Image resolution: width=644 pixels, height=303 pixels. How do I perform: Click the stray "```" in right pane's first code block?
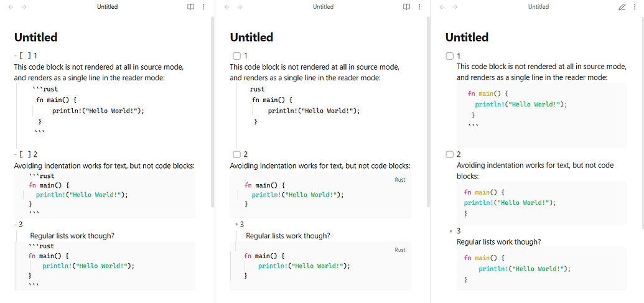[x=473, y=126]
